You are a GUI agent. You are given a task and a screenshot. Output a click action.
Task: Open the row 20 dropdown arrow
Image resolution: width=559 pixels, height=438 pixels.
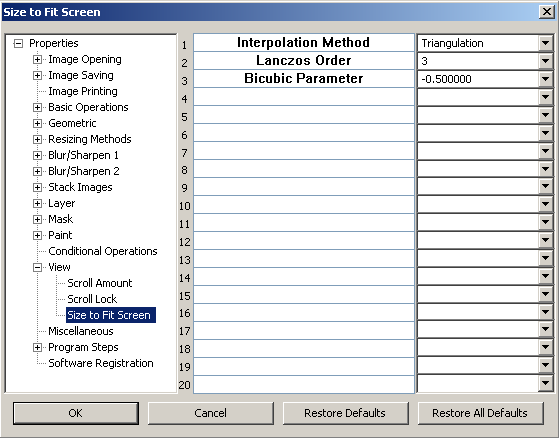[x=545, y=384]
